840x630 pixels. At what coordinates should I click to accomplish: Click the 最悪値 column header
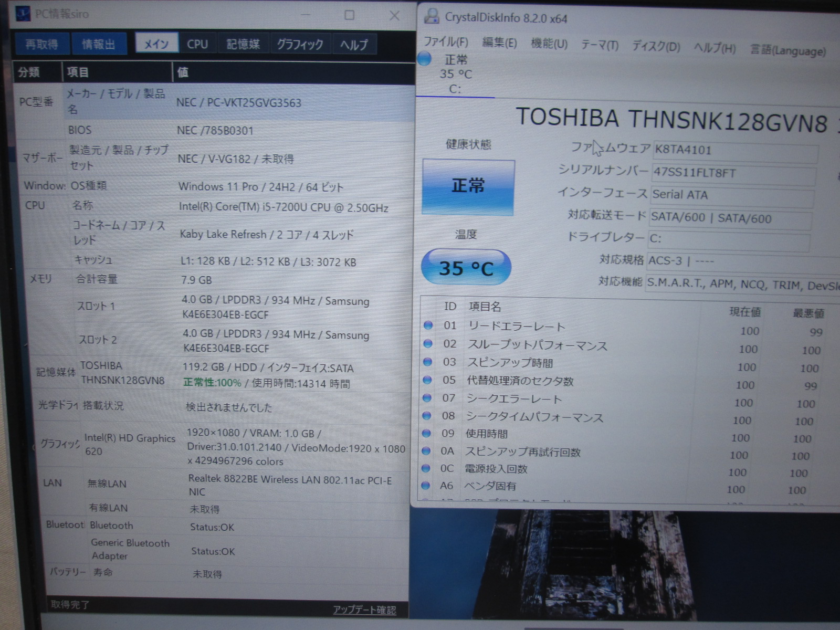point(808,313)
